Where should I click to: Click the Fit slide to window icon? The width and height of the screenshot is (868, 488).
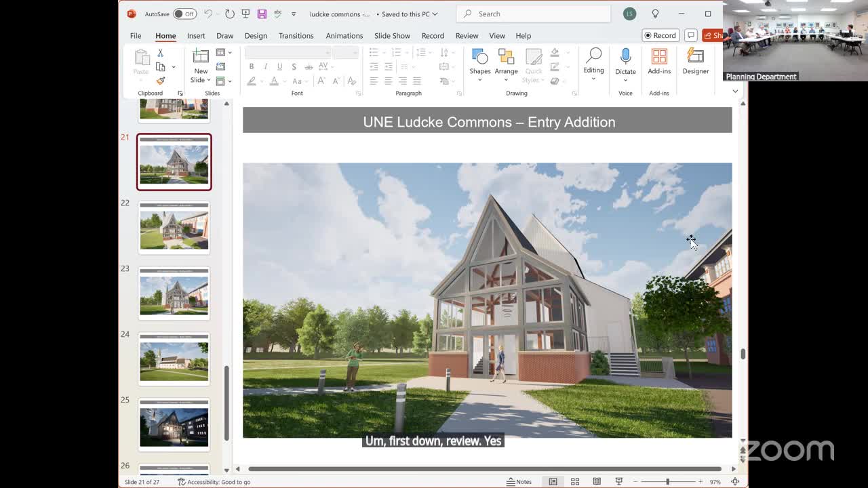(x=735, y=481)
